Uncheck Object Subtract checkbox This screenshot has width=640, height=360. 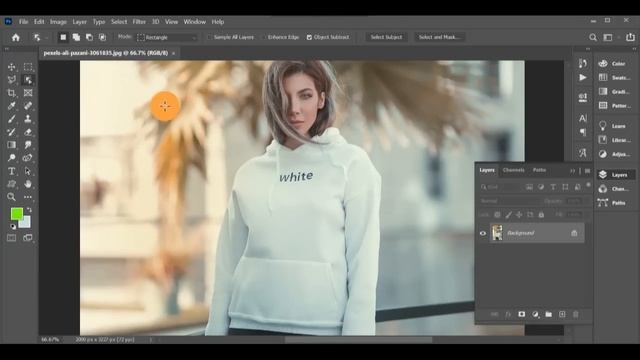pyautogui.click(x=309, y=37)
